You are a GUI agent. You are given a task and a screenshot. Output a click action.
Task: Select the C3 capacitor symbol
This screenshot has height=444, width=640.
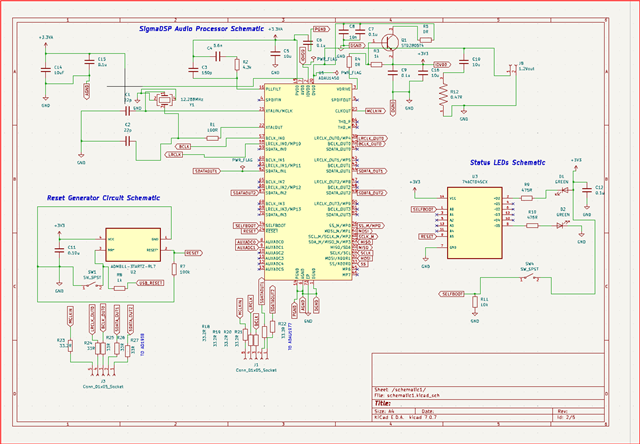point(193,70)
